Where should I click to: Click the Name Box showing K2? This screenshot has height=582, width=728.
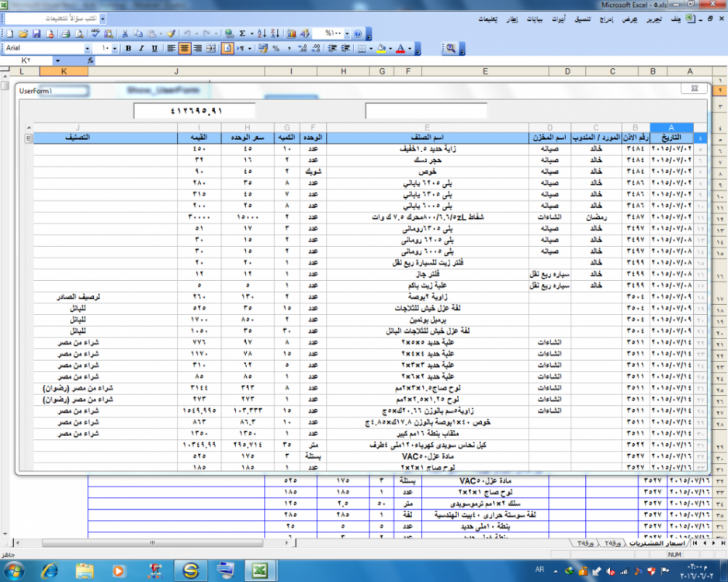tap(27, 61)
